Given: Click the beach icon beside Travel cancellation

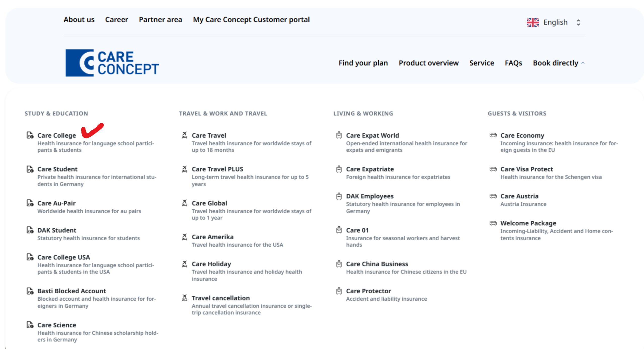Looking at the screenshot, I should 184,298.
